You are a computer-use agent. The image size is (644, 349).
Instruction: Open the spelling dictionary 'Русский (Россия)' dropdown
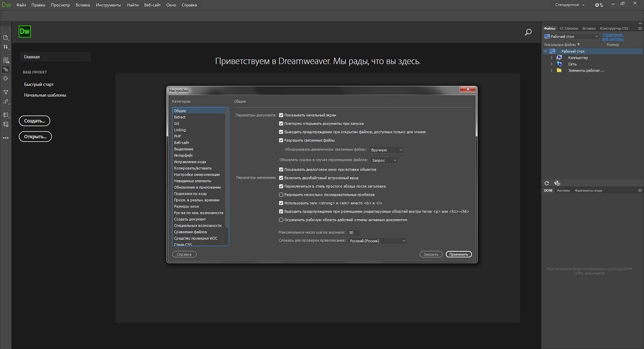(377, 241)
